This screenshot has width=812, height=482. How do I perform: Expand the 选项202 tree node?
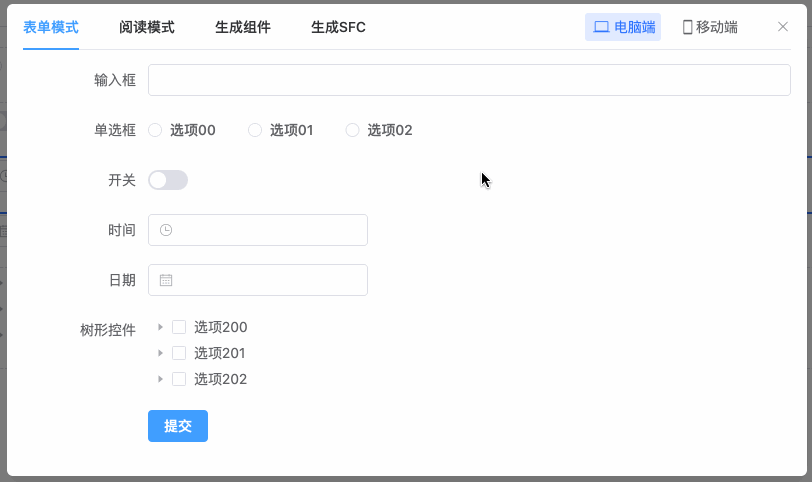(160, 379)
